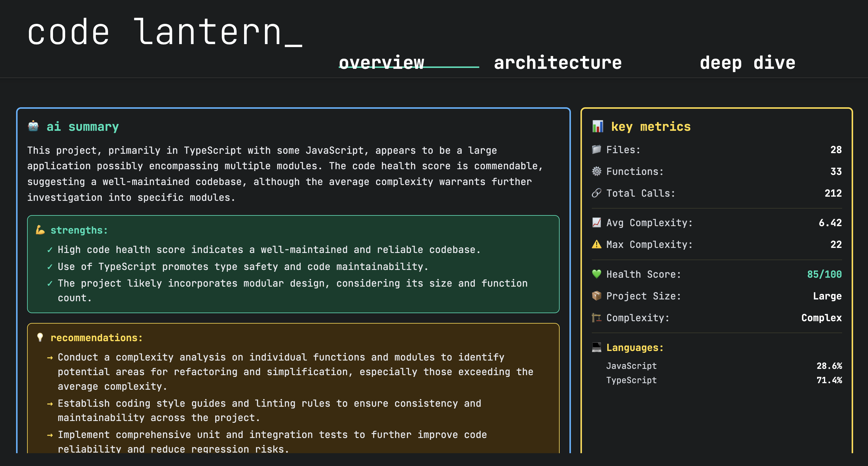This screenshot has height=466, width=868.
Task: Switch to the architecture tab
Action: pyautogui.click(x=558, y=63)
